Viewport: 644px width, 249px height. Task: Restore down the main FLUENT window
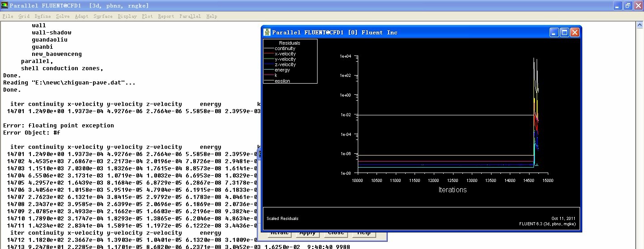click(x=627, y=5)
